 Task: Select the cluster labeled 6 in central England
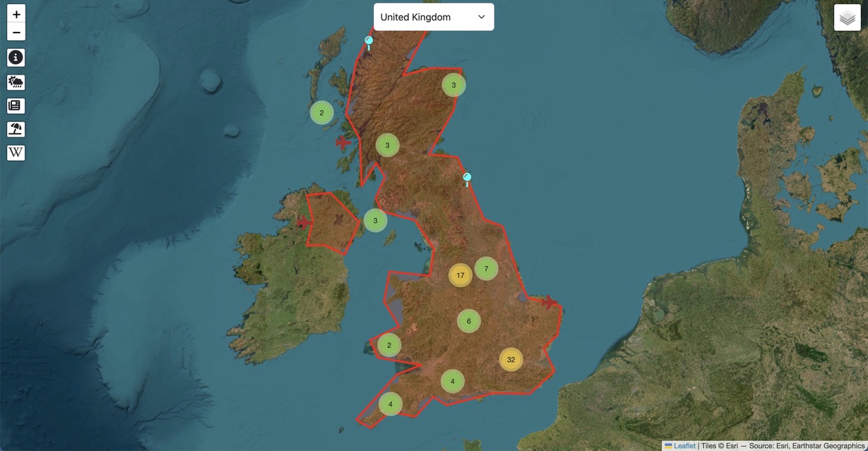pyautogui.click(x=468, y=320)
